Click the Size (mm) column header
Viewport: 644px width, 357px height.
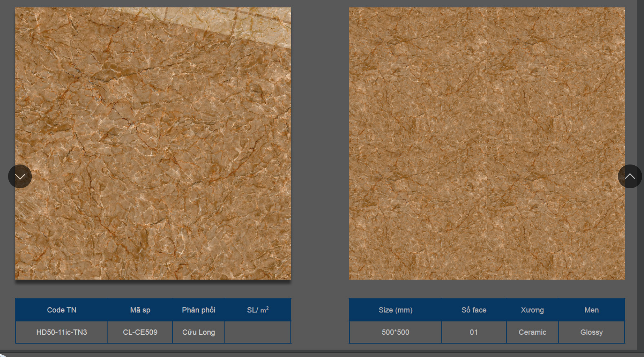point(395,310)
